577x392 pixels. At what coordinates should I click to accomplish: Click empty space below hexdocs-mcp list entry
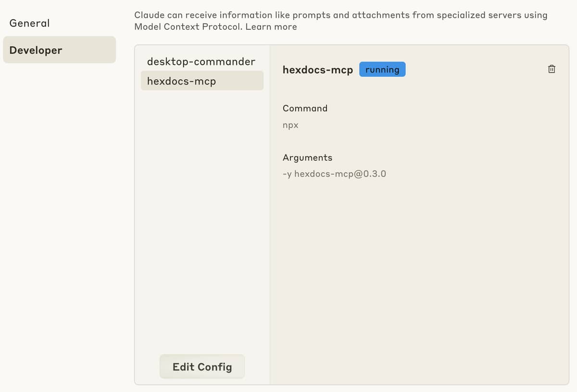point(202,216)
